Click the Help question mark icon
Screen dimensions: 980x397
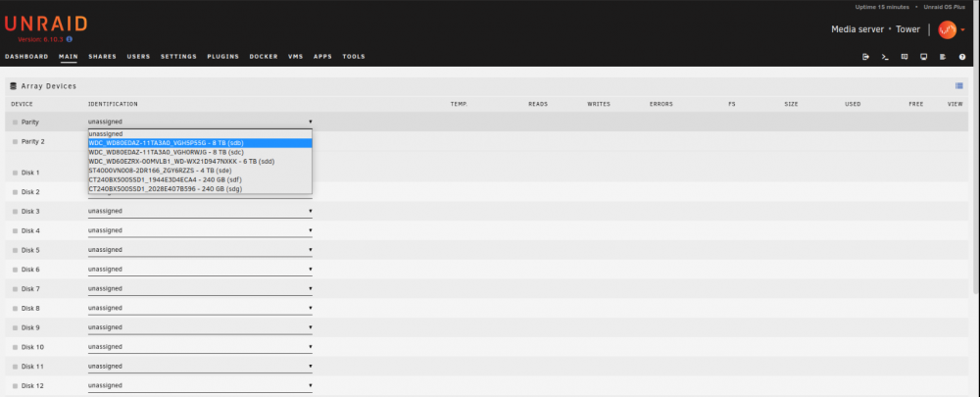click(962, 57)
